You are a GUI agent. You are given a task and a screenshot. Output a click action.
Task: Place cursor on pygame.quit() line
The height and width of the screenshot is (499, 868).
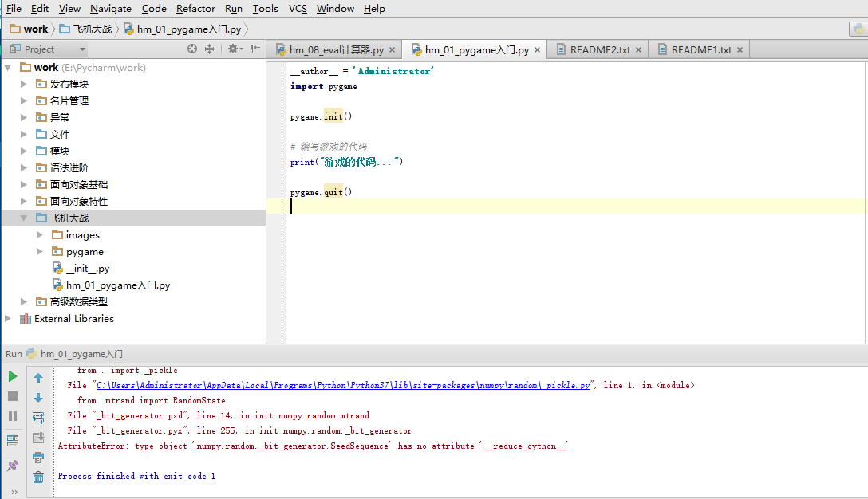pyautogui.click(x=321, y=192)
